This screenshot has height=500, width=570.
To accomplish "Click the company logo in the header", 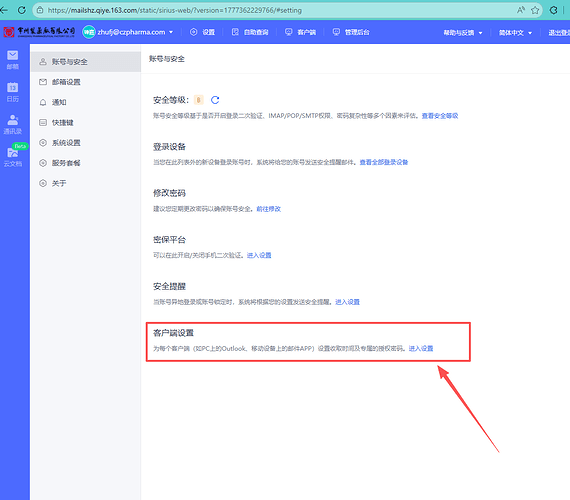I will coord(39,32).
